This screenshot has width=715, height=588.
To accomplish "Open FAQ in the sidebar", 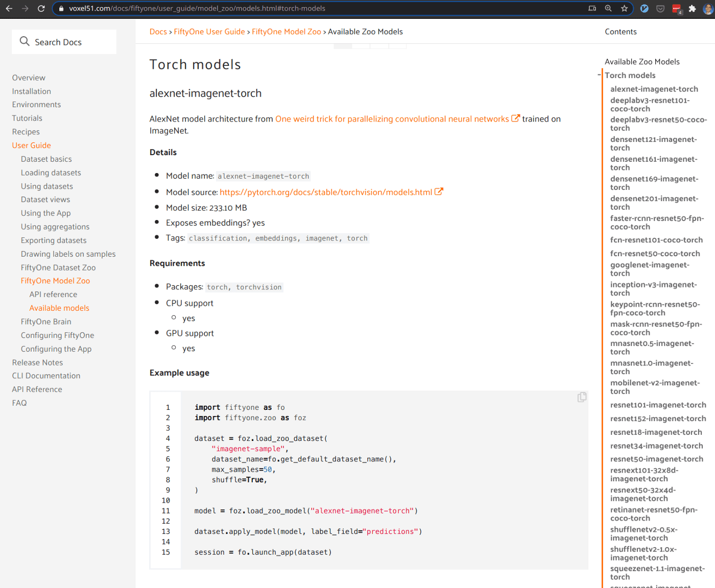I will 19,403.
